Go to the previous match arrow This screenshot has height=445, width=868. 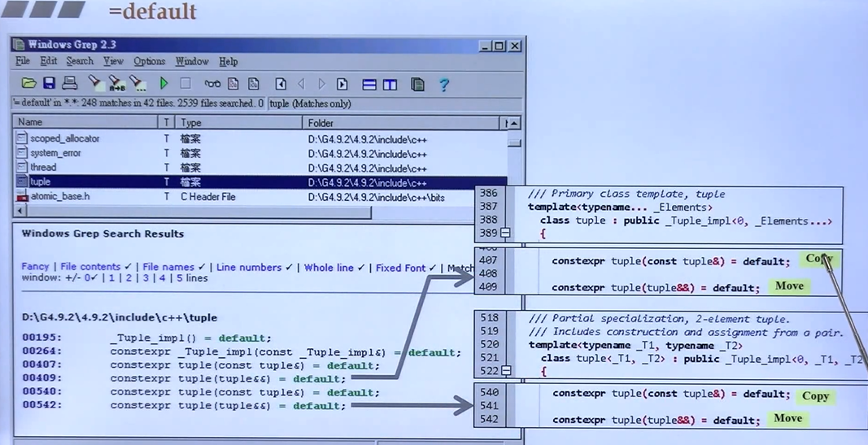coord(301,84)
